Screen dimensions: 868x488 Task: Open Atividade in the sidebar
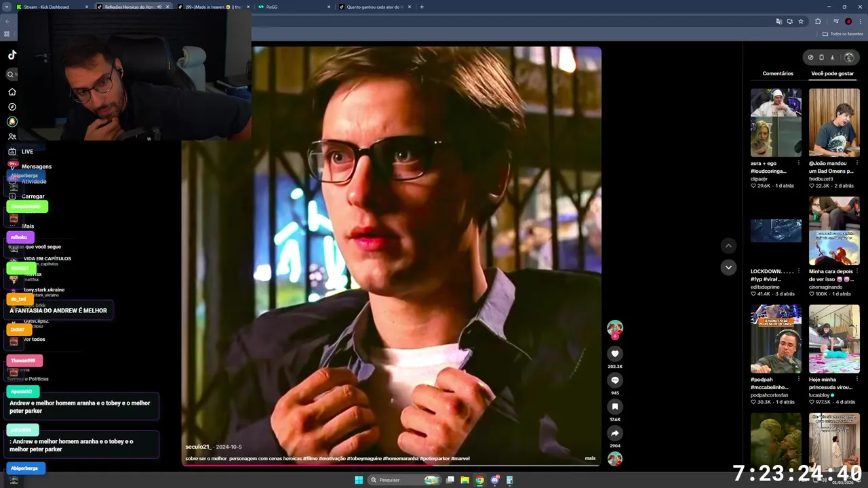34,181
